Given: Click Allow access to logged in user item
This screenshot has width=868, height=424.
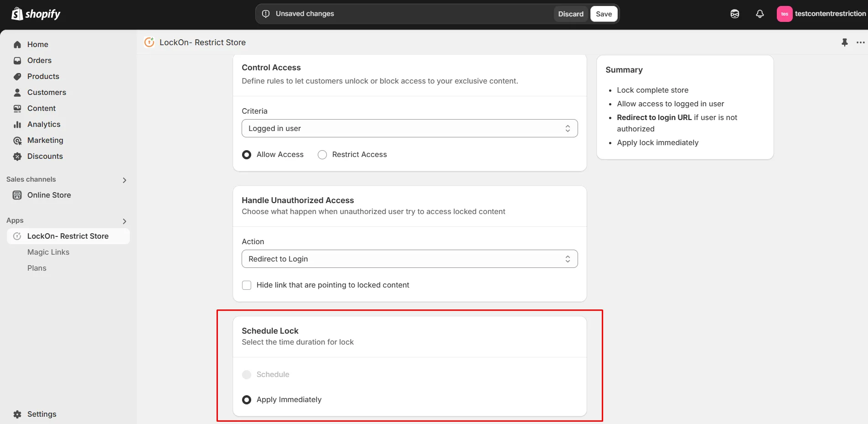Looking at the screenshot, I should [670, 104].
